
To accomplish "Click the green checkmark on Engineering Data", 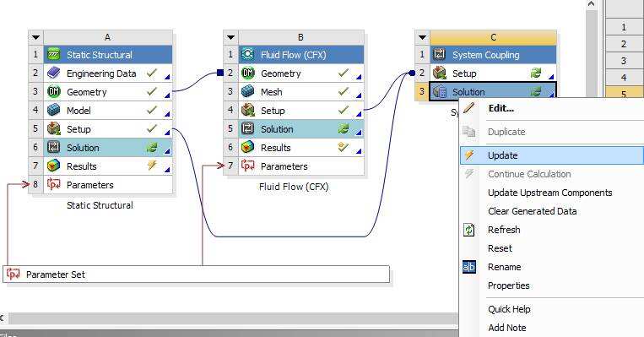I will [x=152, y=73].
